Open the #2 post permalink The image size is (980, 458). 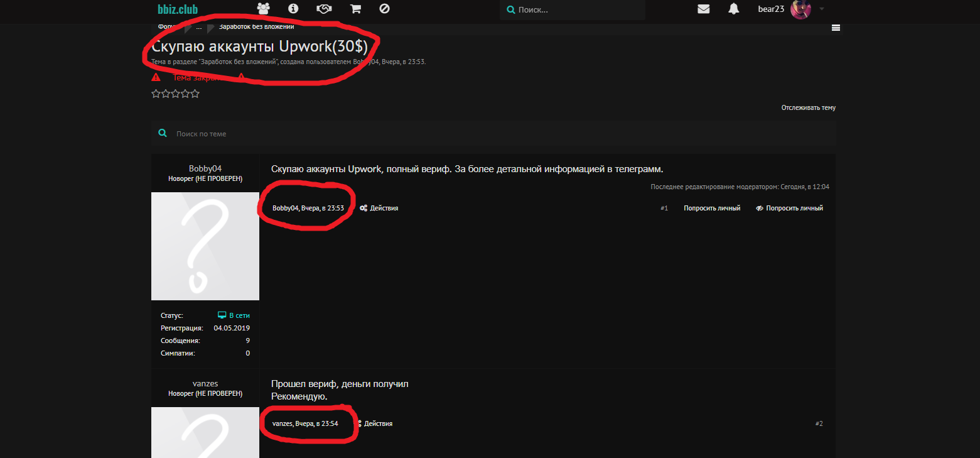[x=819, y=423]
